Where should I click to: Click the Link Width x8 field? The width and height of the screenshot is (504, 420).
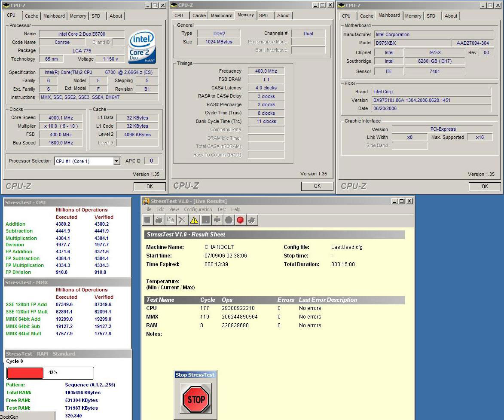[x=410, y=137]
